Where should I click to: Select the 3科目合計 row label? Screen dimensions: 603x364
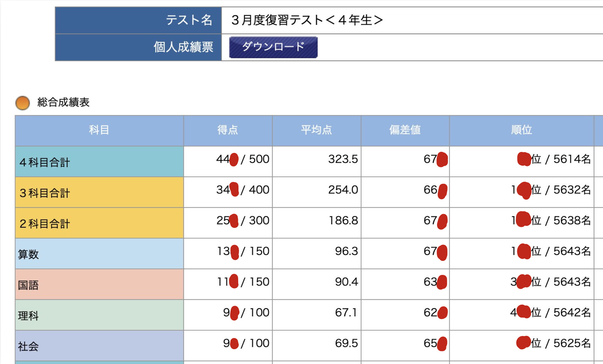(45, 193)
